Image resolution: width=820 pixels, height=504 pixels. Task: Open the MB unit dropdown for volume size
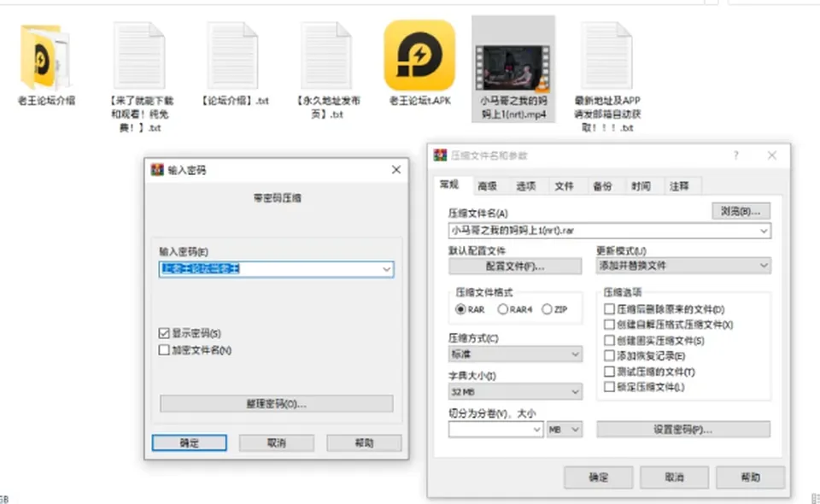pos(565,430)
